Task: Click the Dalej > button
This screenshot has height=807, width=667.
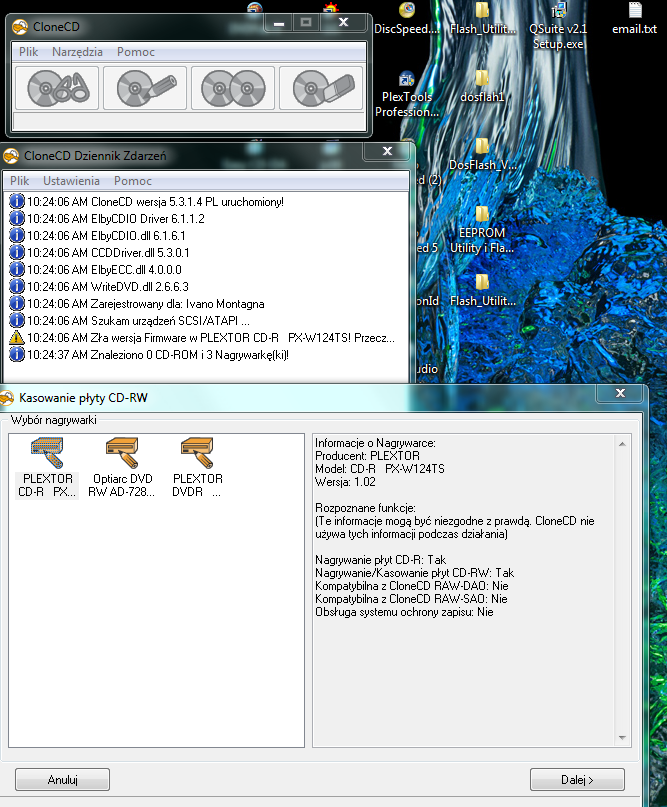Action: pyautogui.click(x=577, y=779)
